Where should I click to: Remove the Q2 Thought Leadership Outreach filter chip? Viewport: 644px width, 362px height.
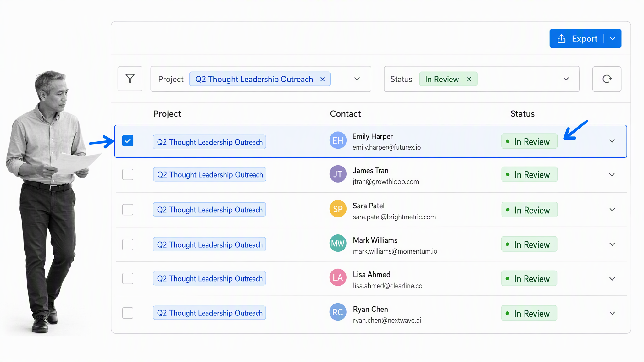(x=322, y=79)
